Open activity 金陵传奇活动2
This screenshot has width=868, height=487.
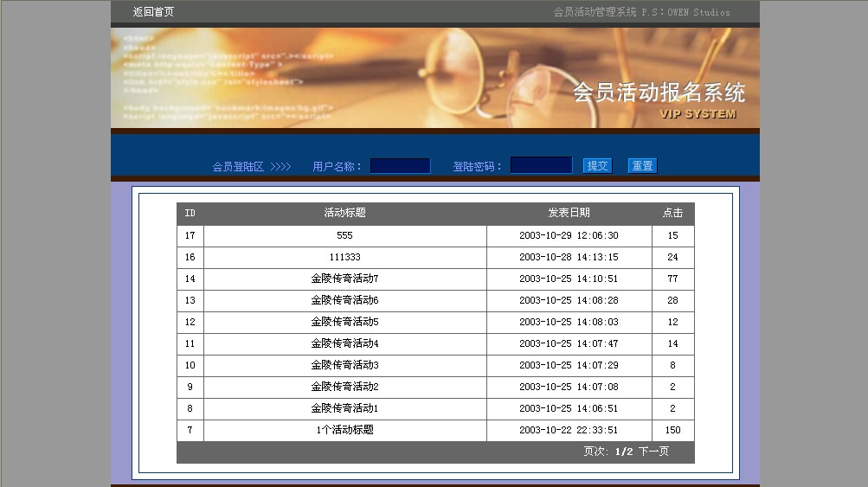pyautogui.click(x=345, y=387)
